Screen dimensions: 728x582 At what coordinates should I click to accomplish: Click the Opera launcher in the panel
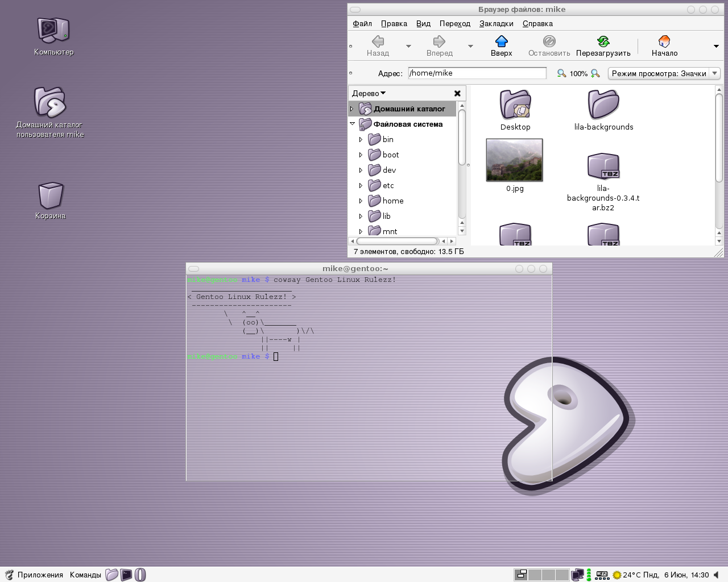pyautogui.click(x=140, y=575)
